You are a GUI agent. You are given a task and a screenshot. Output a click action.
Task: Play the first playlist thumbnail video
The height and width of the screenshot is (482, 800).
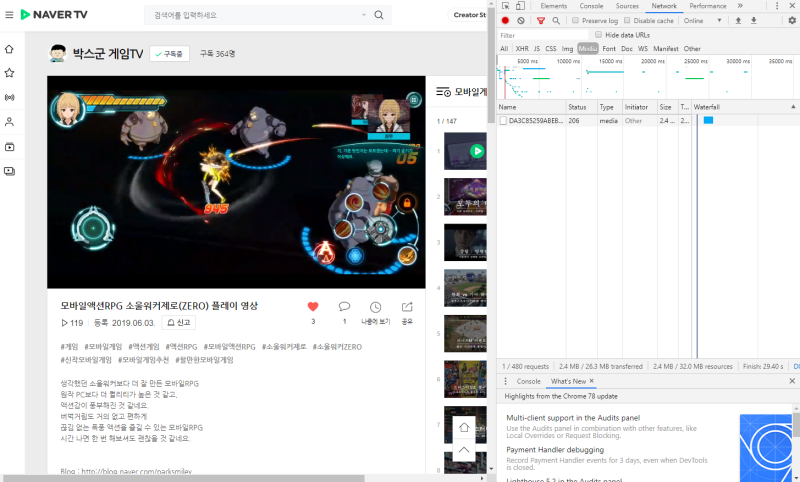(465, 151)
